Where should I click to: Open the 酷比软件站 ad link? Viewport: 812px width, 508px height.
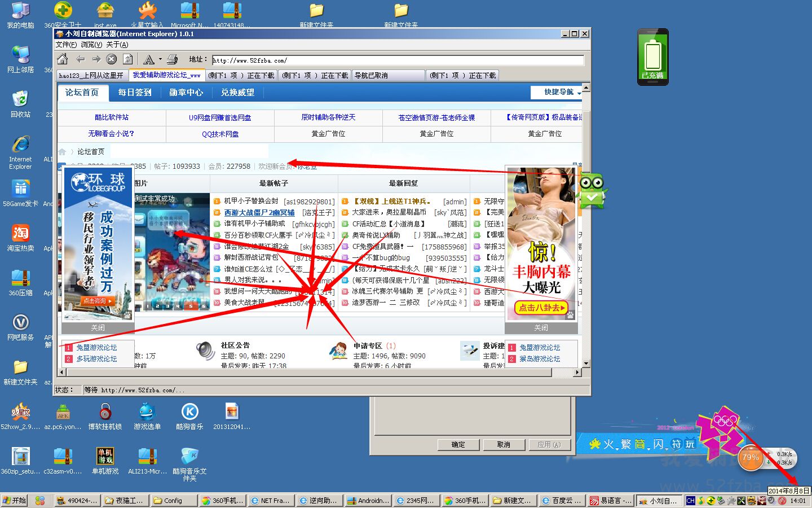pyautogui.click(x=112, y=117)
